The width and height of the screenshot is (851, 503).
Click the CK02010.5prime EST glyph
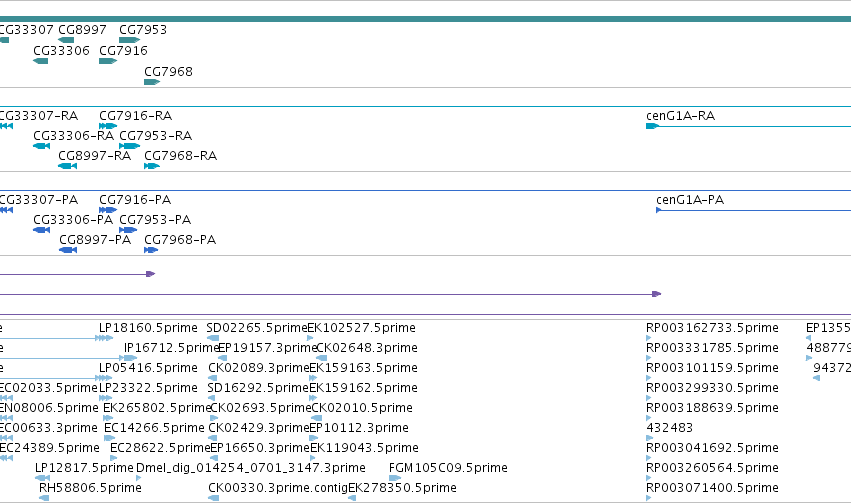point(316,418)
